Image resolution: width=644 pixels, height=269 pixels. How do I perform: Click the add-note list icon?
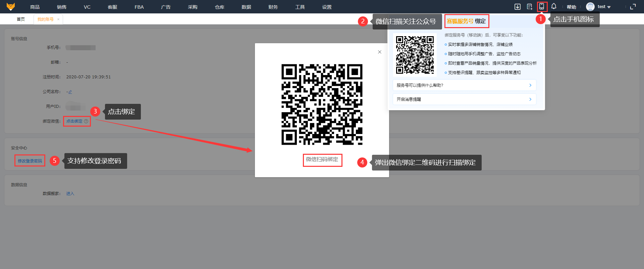[530, 7]
